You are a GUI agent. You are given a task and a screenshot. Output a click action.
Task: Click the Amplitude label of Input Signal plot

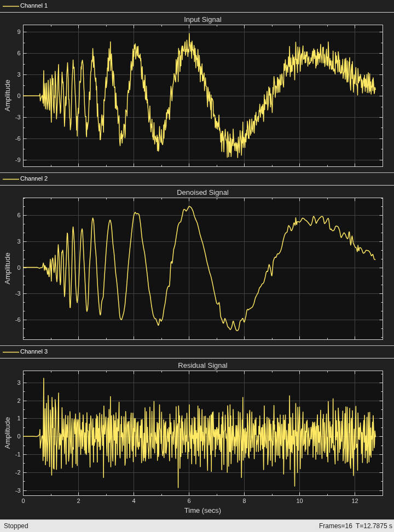coord(8,95)
